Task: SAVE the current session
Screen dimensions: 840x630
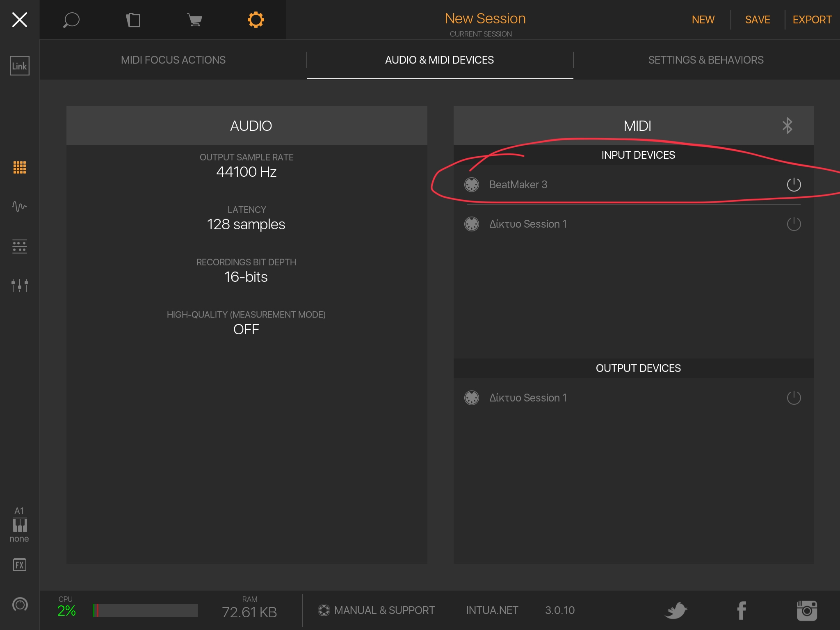Action: 758,20
